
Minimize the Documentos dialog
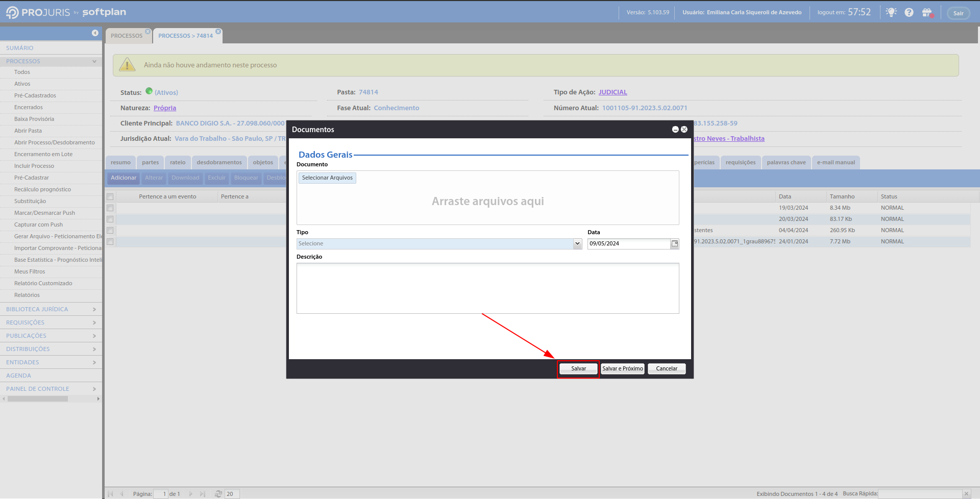pos(675,130)
